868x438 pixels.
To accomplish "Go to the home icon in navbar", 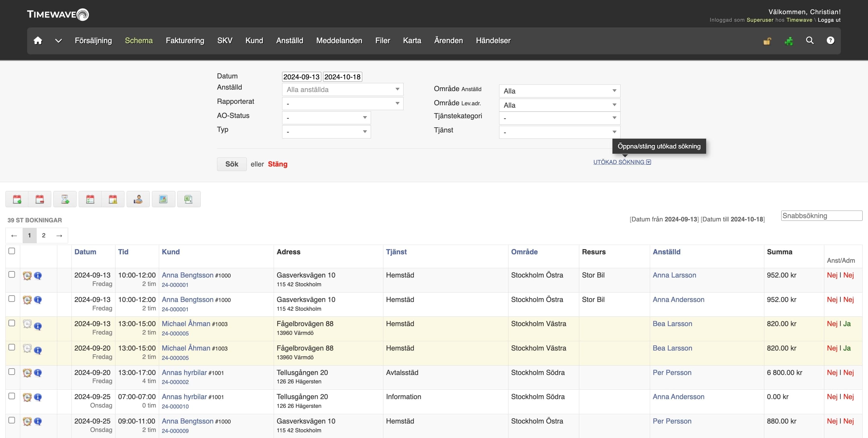I will 38,40.
